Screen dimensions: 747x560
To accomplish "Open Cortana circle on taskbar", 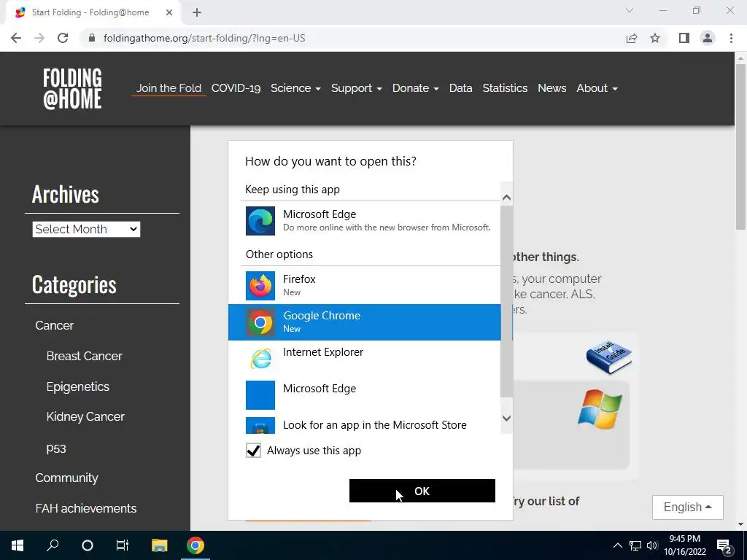I will [x=88, y=545].
